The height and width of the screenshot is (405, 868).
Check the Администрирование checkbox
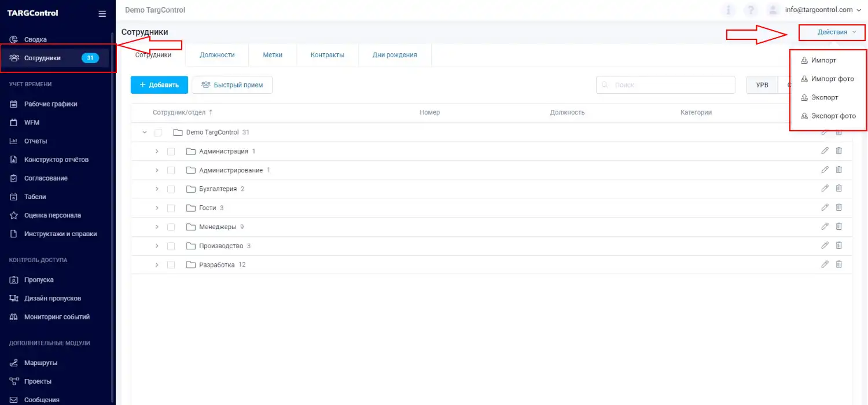tap(171, 171)
